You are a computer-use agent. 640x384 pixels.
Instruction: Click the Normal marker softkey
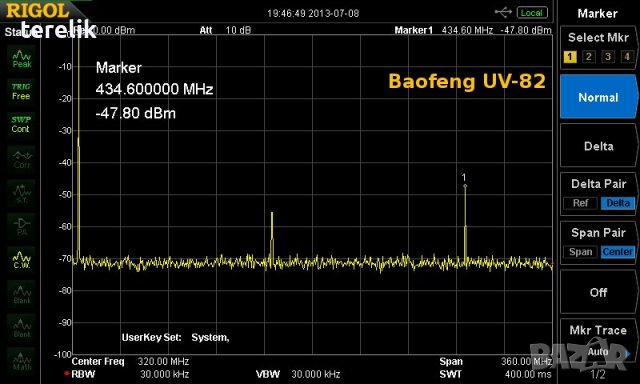point(598,97)
